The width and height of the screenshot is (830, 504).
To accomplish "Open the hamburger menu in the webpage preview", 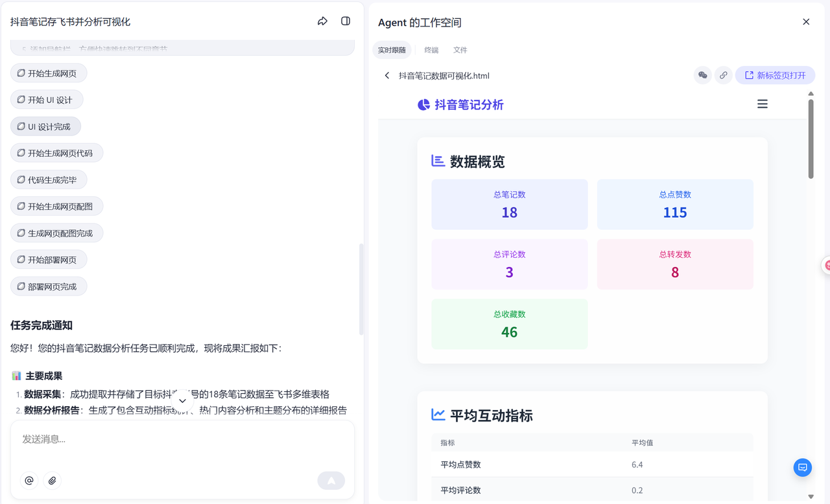I will point(763,104).
